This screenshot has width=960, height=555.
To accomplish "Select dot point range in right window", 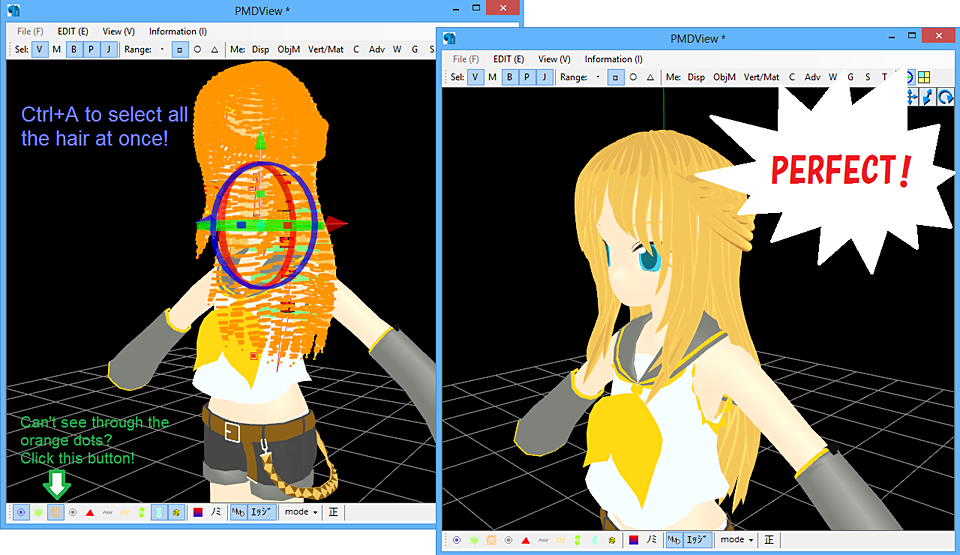I will (x=598, y=77).
